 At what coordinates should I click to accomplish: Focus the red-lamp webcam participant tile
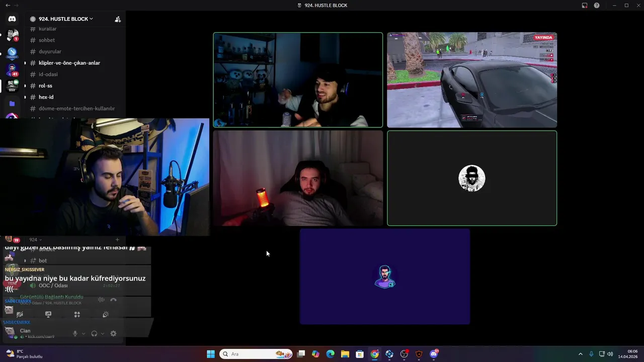pos(298,178)
